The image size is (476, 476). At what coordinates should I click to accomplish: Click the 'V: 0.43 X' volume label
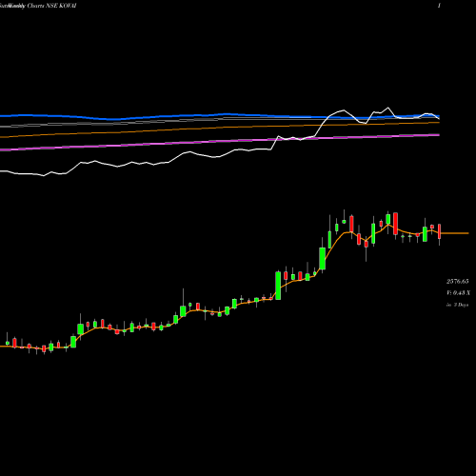[458, 293]
